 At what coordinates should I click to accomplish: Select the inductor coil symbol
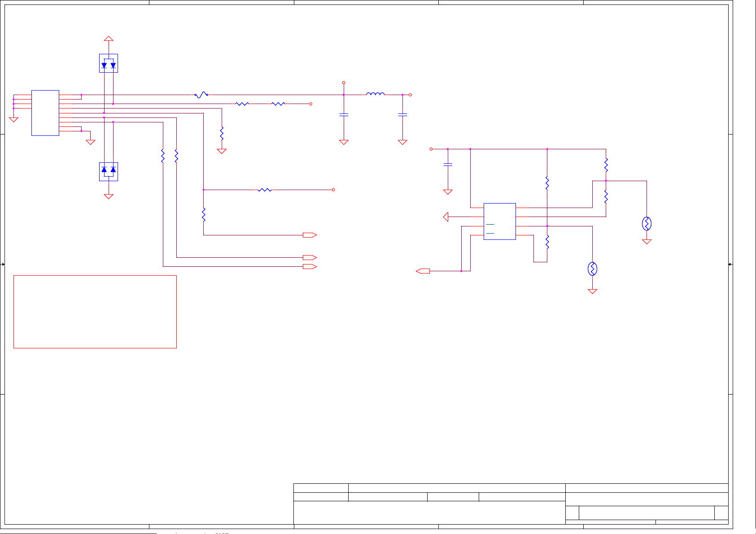[375, 94]
